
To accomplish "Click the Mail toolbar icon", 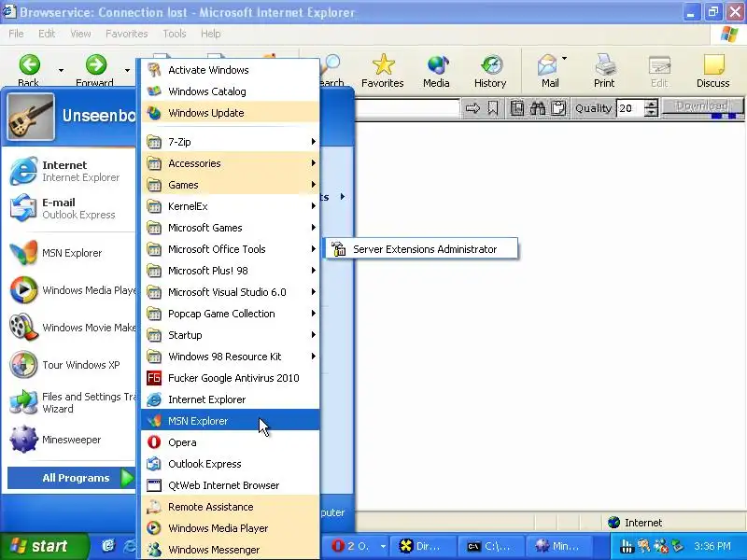I will point(547,65).
